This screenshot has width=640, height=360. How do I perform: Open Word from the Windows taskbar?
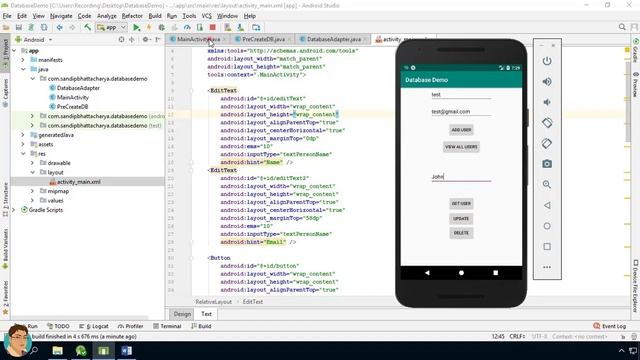(127, 351)
